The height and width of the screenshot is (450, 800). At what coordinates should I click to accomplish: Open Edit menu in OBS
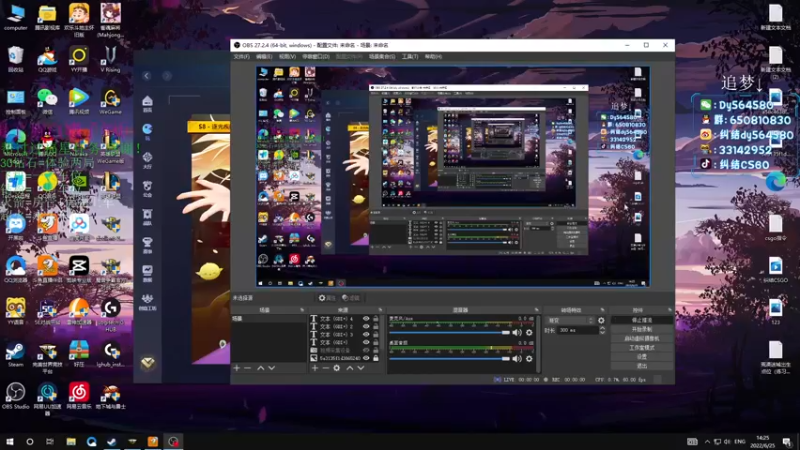click(x=264, y=57)
